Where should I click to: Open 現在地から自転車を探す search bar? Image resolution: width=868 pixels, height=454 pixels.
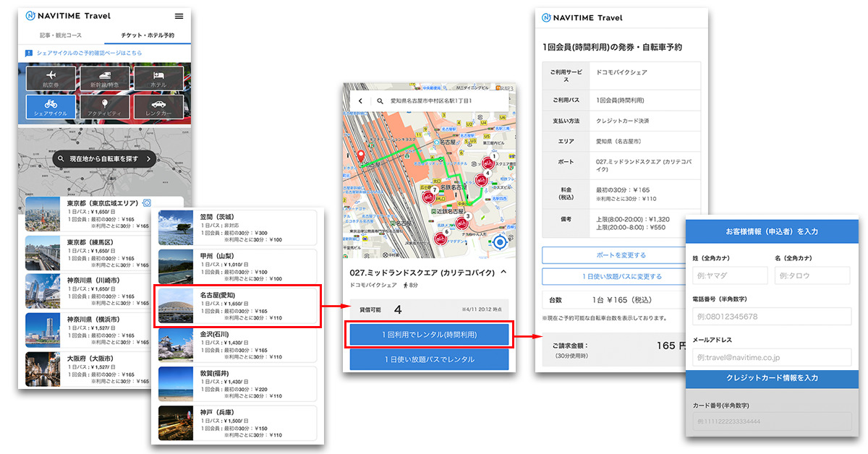point(105,158)
